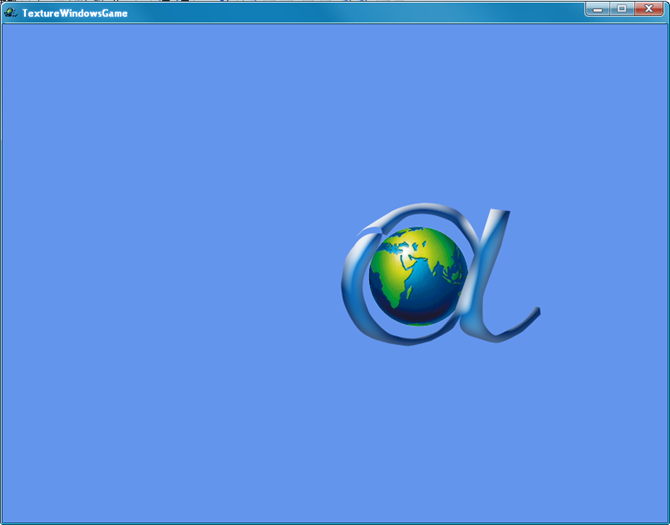
Task: Close the TextureWindowsGame window
Action: pyautogui.click(x=649, y=9)
